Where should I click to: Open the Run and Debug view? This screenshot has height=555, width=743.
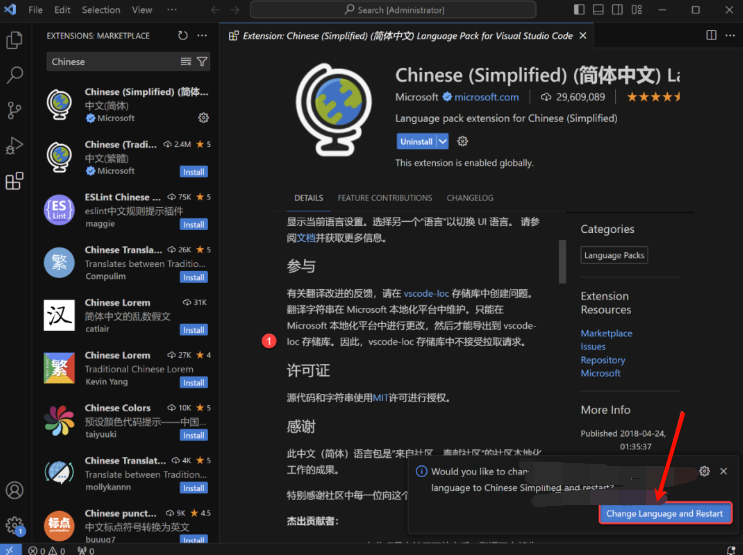(x=14, y=146)
